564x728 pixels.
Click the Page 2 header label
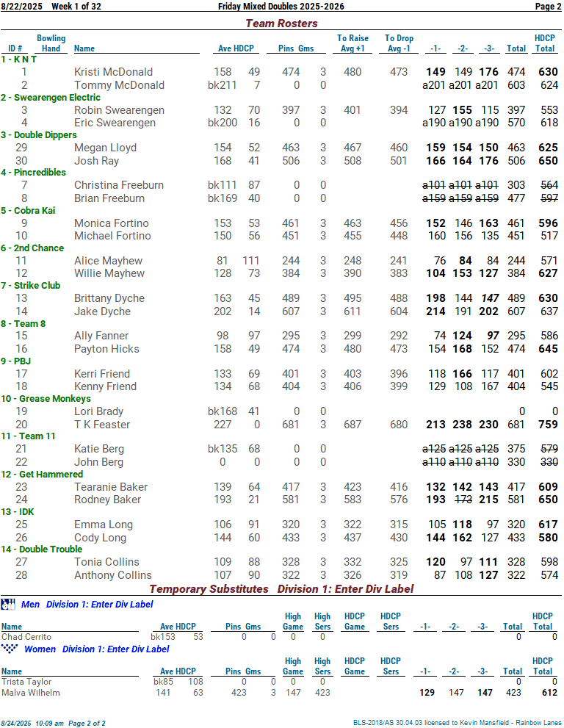coord(548,6)
